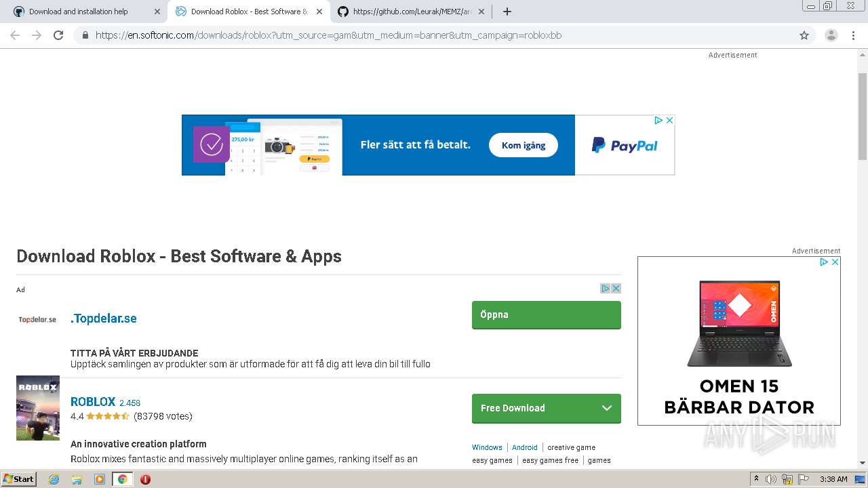Open the media player taskbar icon
Image resolution: width=868 pixels, height=488 pixels.
pyautogui.click(x=100, y=479)
